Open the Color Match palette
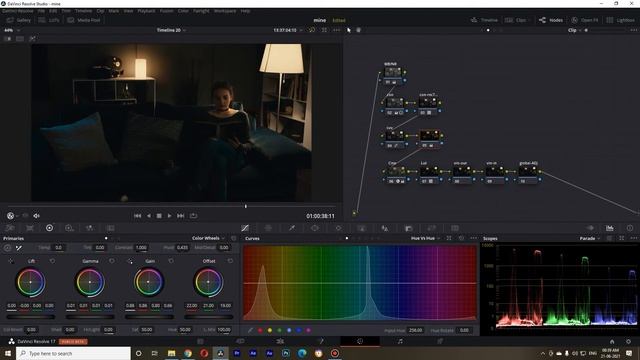This screenshot has height=360, width=640. pos(30,228)
